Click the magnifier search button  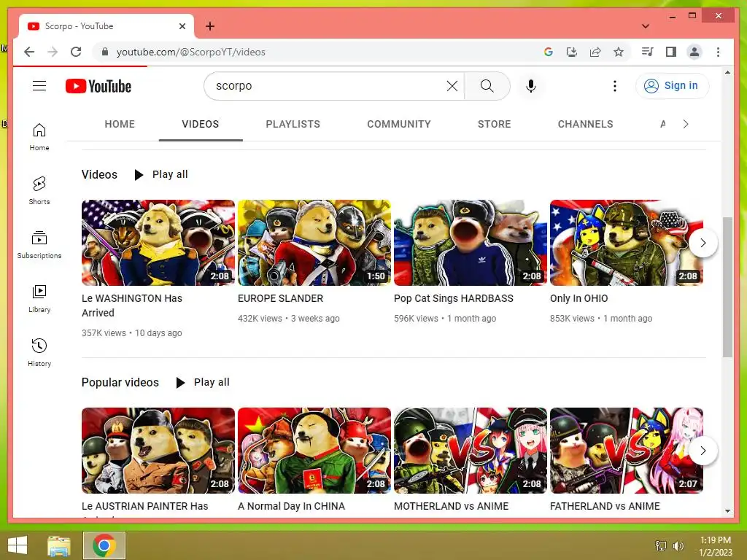pos(487,86)
